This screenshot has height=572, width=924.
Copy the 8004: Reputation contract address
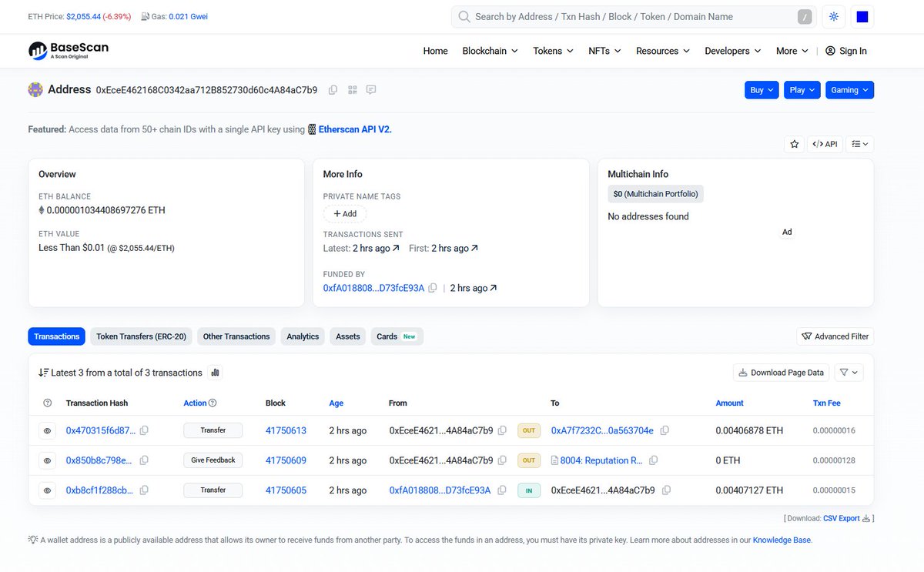pyautogui.click(x=653, y=460)
